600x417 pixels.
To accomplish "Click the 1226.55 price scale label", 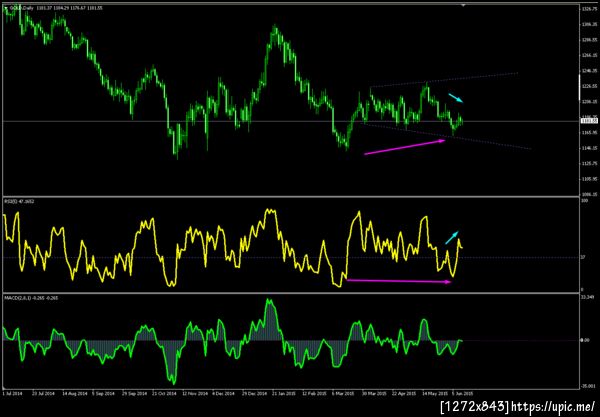I will coord(589,86).
